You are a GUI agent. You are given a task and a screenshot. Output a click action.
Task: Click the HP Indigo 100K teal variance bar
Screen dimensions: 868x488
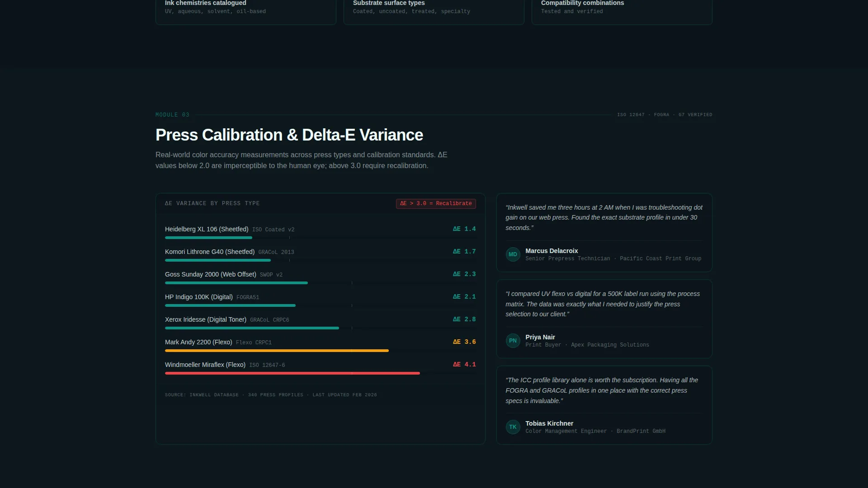[230, 305]
